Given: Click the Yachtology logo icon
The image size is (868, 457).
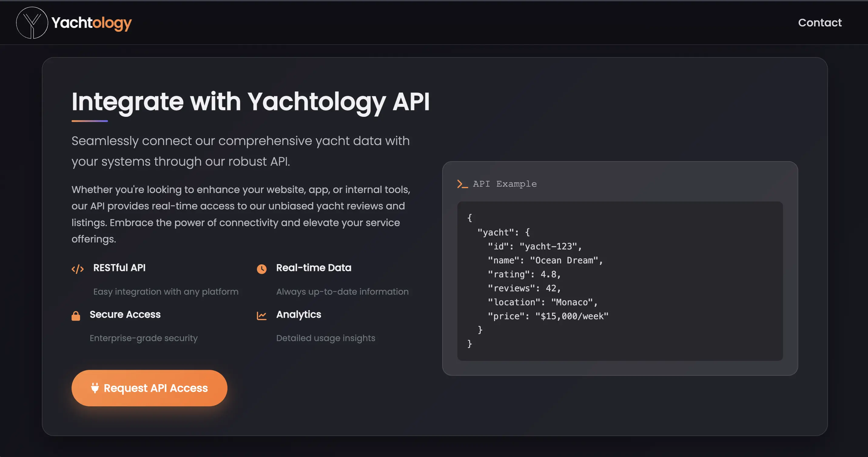Looking at the screenshot, I should point(32,22).
